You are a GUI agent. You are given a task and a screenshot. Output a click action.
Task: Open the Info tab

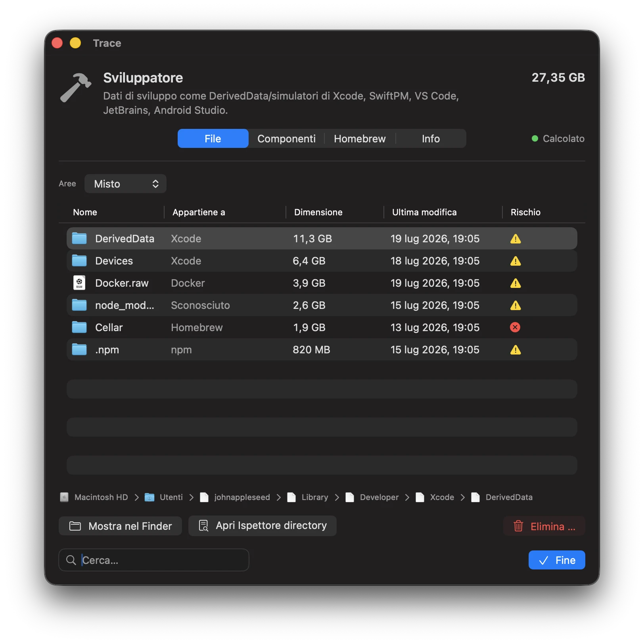point(431,138)
